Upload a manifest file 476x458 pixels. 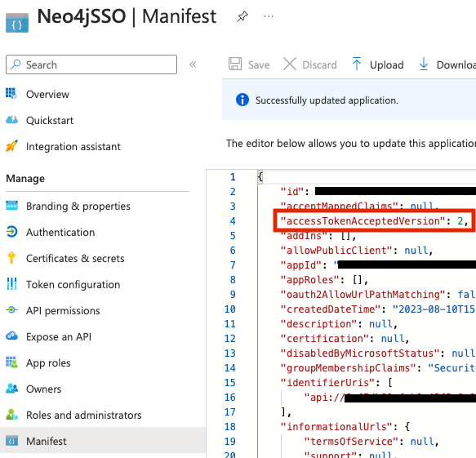(378, 64)
